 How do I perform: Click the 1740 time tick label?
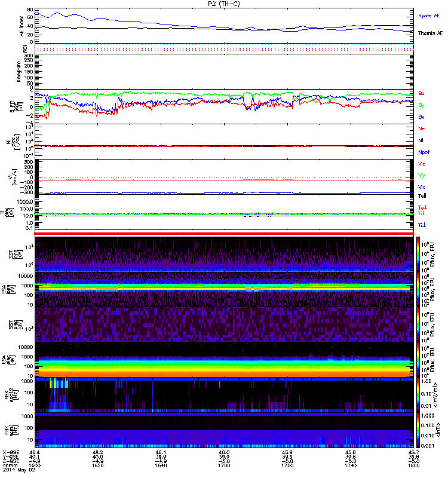tap(351, 465)
